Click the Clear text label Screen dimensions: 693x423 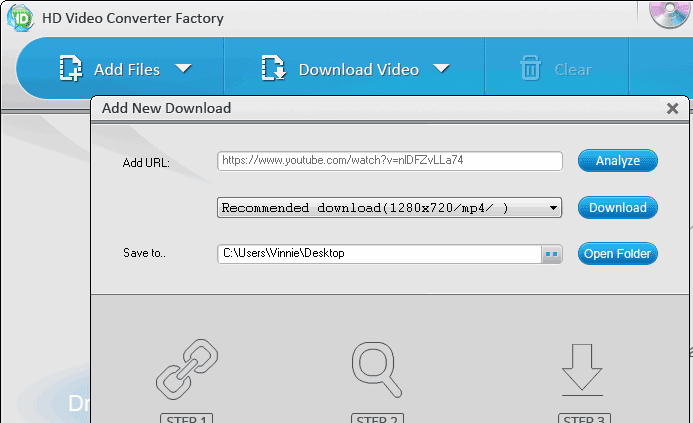573,69
